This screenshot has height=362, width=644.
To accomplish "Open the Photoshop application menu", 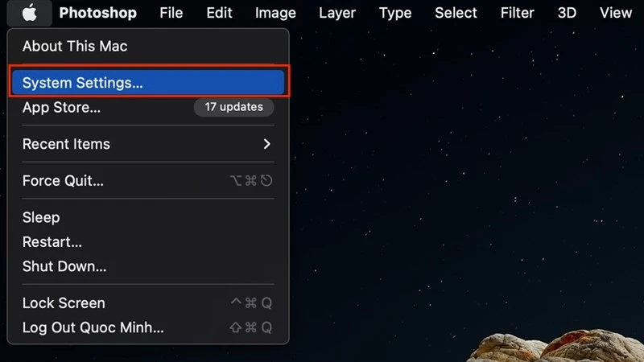I will 97,13.
